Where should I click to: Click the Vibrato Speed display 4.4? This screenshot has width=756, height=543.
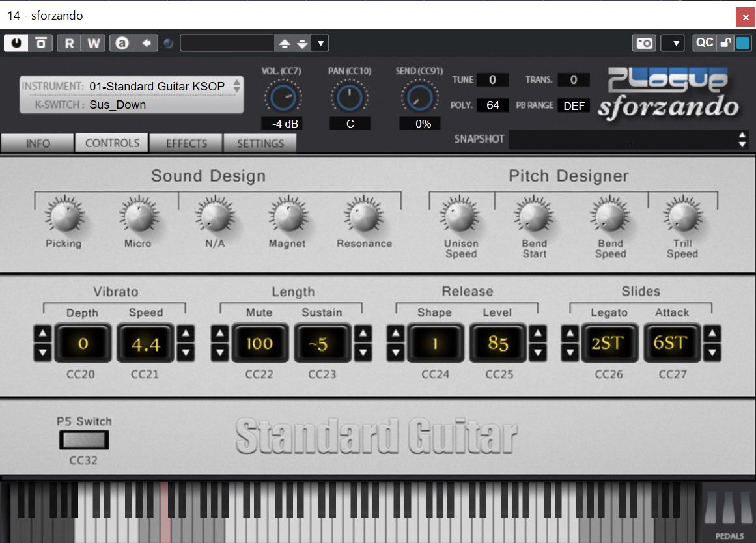coord(146,343)
